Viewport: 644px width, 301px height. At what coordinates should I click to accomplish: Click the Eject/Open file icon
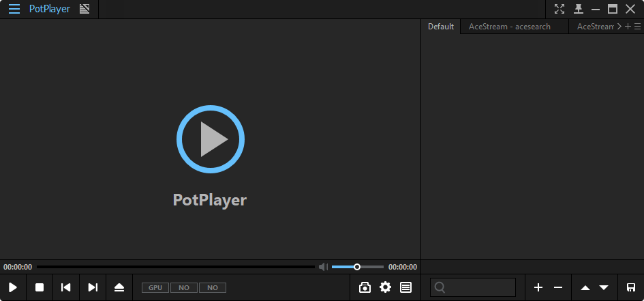click(119, 287)
